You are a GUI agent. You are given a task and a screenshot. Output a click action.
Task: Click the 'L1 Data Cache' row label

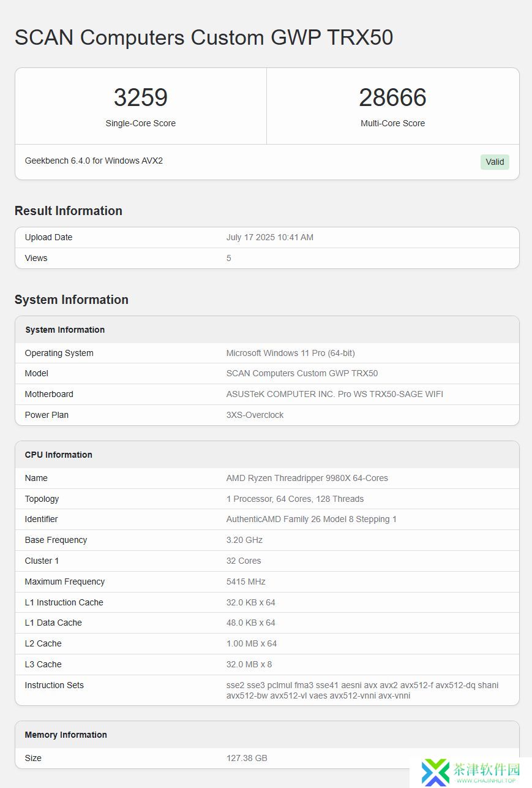[53, 623]
